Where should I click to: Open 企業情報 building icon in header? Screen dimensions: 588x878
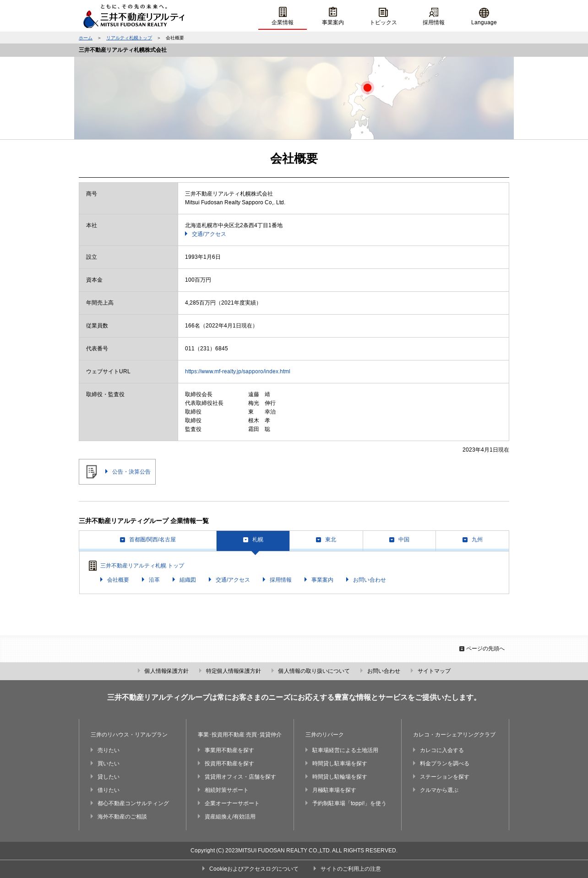(283, 12)
